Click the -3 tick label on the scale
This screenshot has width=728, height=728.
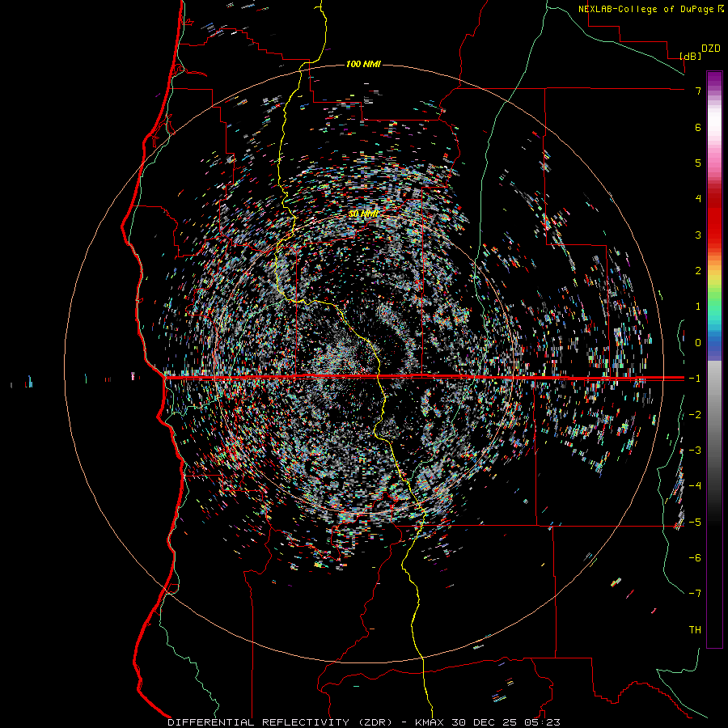[695, 450]
